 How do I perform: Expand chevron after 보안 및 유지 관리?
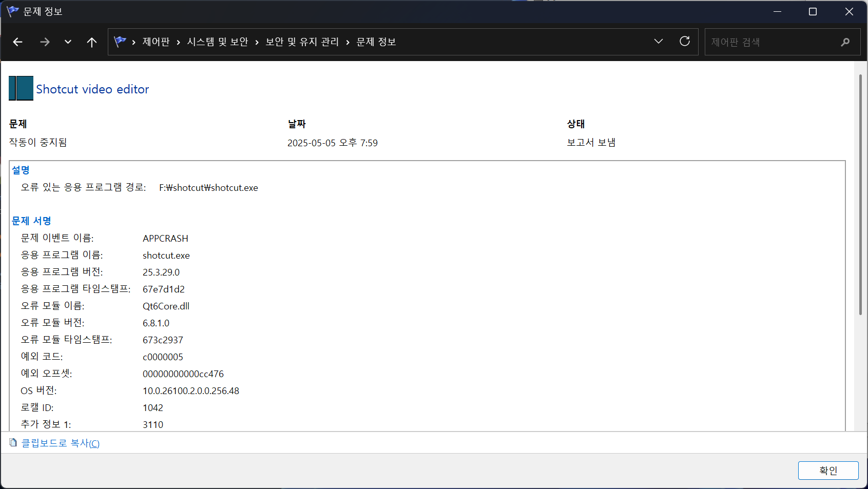348,42
